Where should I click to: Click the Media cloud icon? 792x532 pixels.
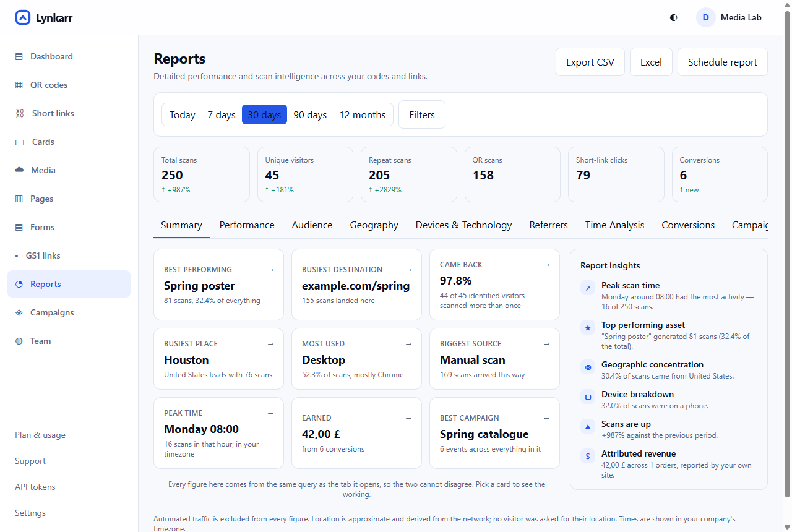(19, 170)
